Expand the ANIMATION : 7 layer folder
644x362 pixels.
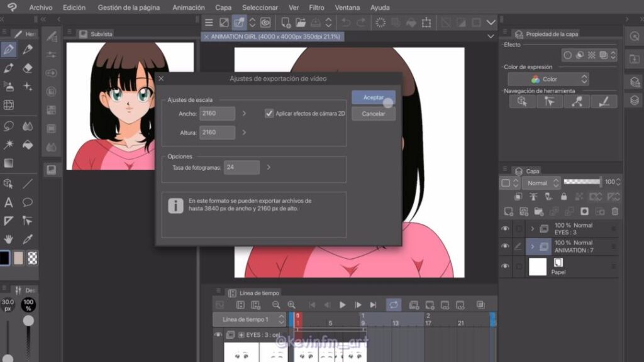[533, 246]
